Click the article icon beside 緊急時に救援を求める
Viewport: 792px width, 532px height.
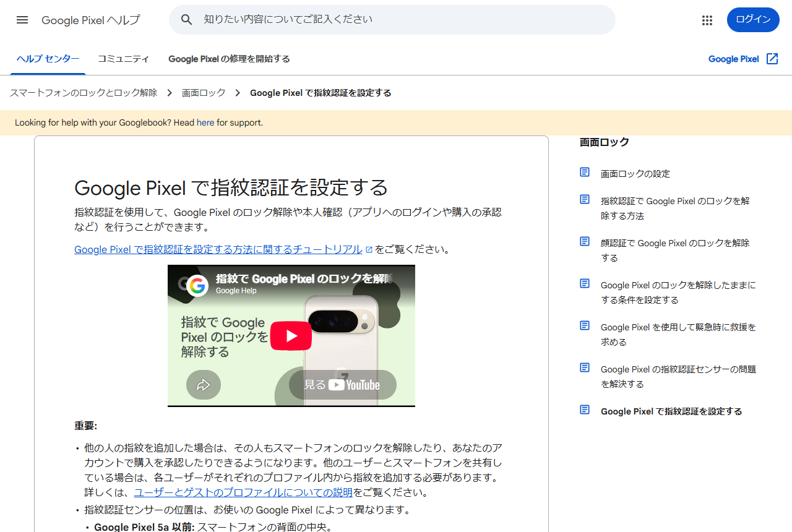point(585,325)
